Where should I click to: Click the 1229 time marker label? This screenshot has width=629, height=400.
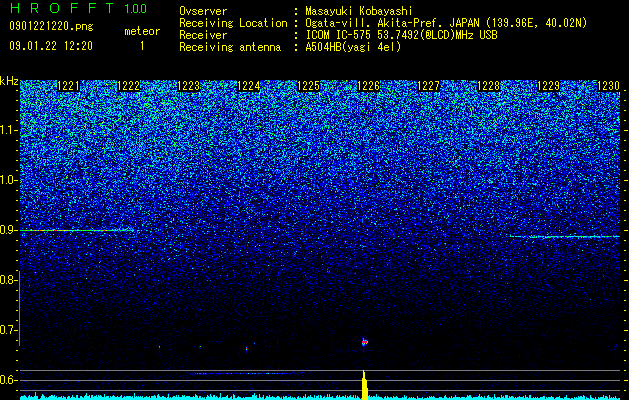(x=548, y=86)
